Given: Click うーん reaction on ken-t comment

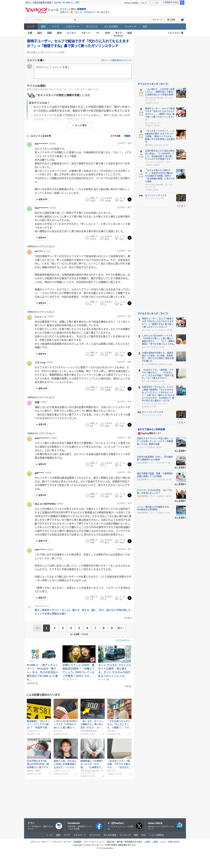Looking at the screenshot, I should (x=121, y=354).
